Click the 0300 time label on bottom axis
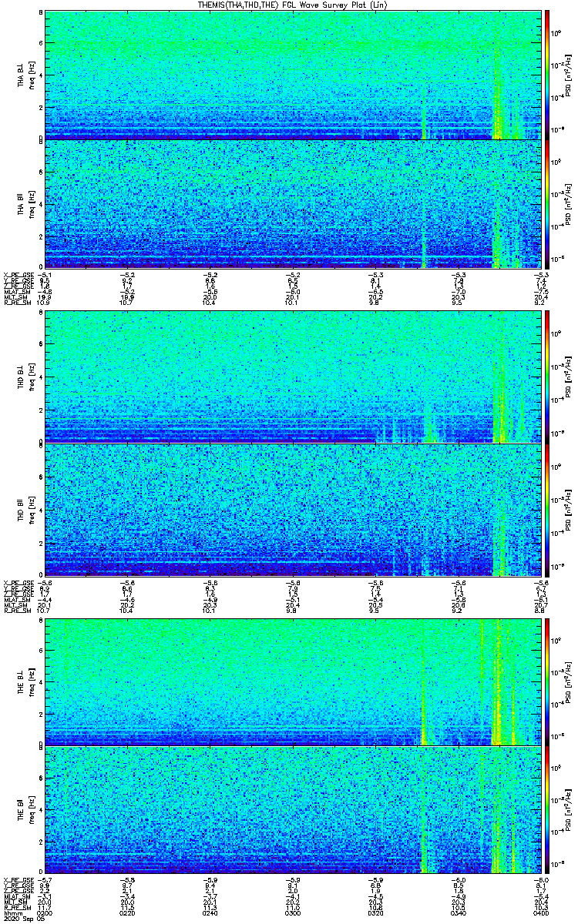Screen dimensions: 578x924 293,913
